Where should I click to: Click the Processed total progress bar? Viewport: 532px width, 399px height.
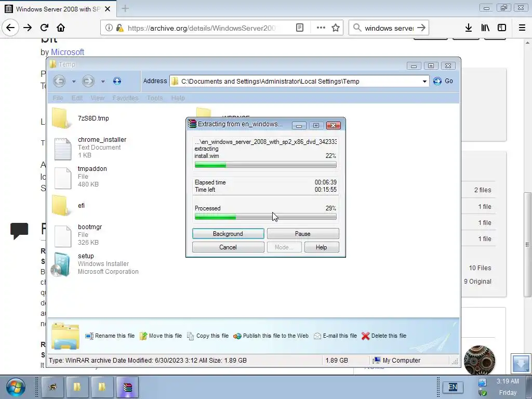coord(265,217)
